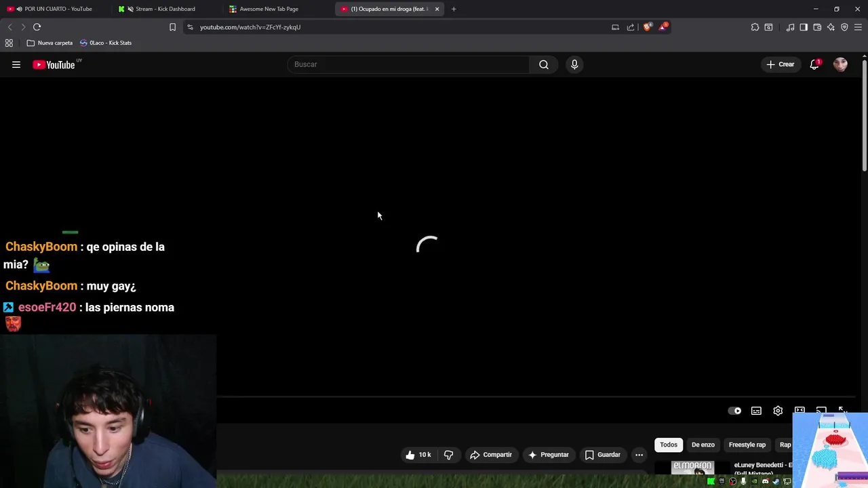Open the YouTube hamburger guide menu
This screenshot has width=868, height=488.
tap(16, 64)
